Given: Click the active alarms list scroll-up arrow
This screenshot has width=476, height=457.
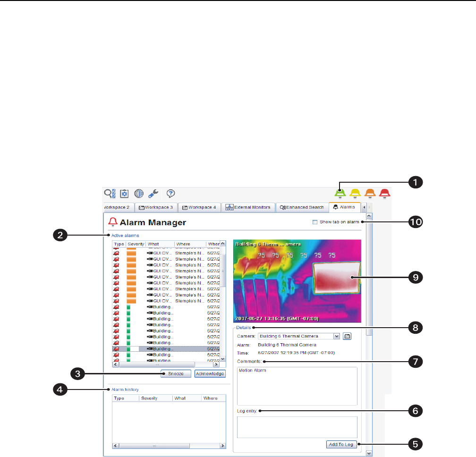Looking at the screenshot, I should [223, 244].
